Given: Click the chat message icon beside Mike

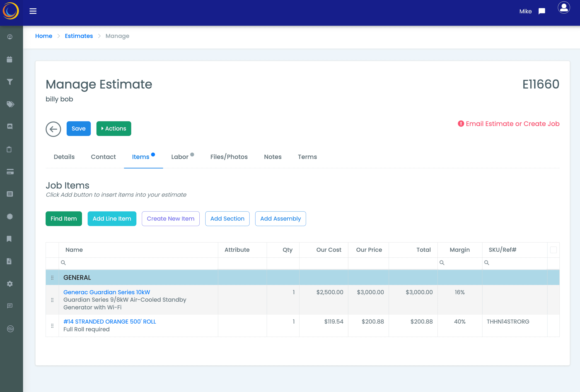Looking at the screenshot, I should [541, 11].
